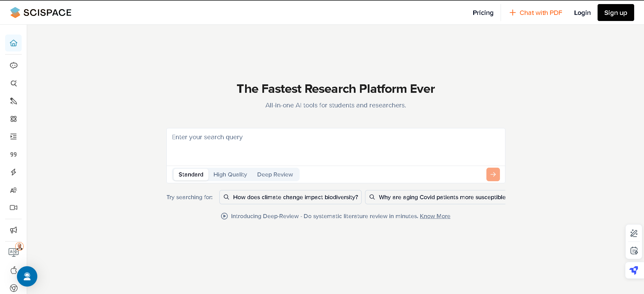Screen dimensions: 644x294
Task: Click the Know More link
Action: point(435,216)
